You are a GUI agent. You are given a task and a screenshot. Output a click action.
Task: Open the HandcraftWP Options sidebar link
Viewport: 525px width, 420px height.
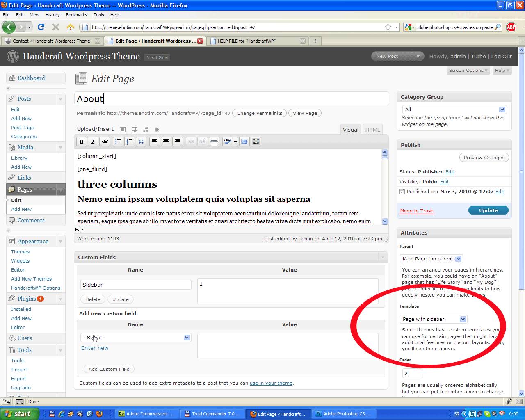[x=36, y=288]
